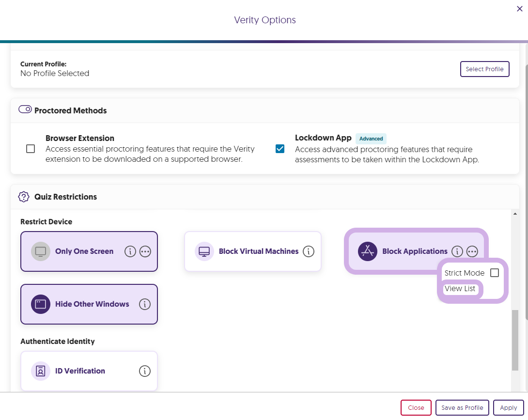Show info for Hide Other Windows
The image size is (528, 420).
click(145, 304)
